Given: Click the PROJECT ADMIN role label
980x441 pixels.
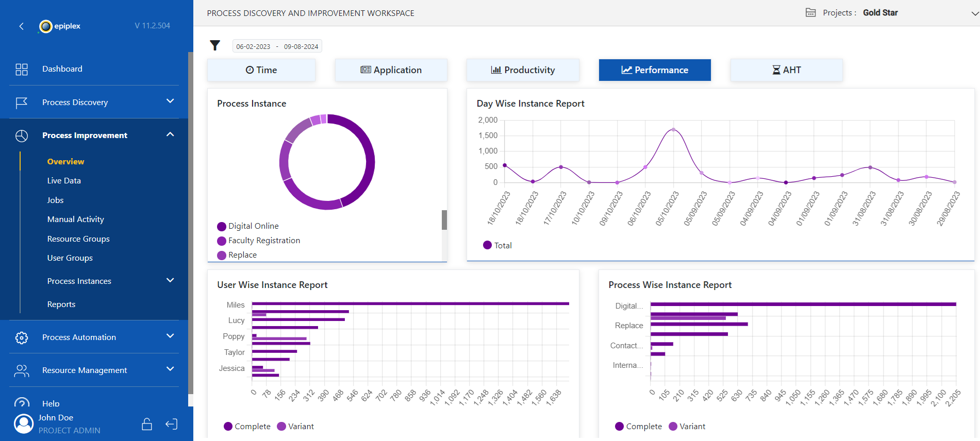Looking at the screenshot, I should (x=69, y=431).
